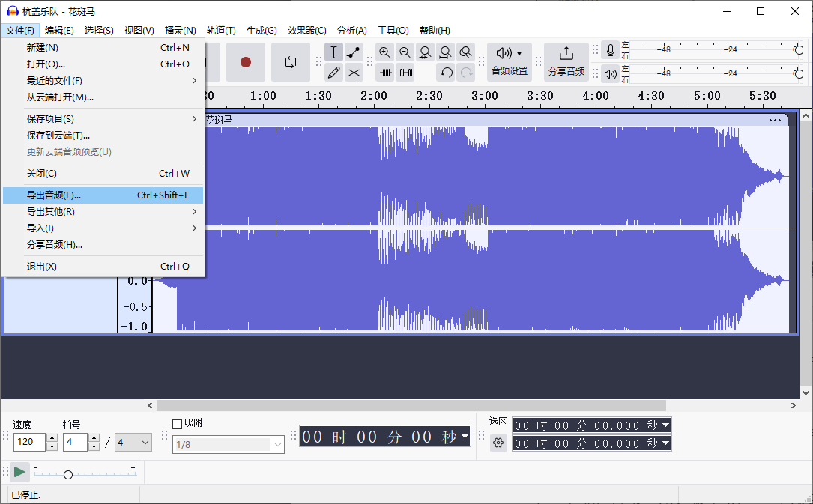Viewport: 813px width, 504px height.
Task: Open the 效果器 effects menu
Action: 306,31
